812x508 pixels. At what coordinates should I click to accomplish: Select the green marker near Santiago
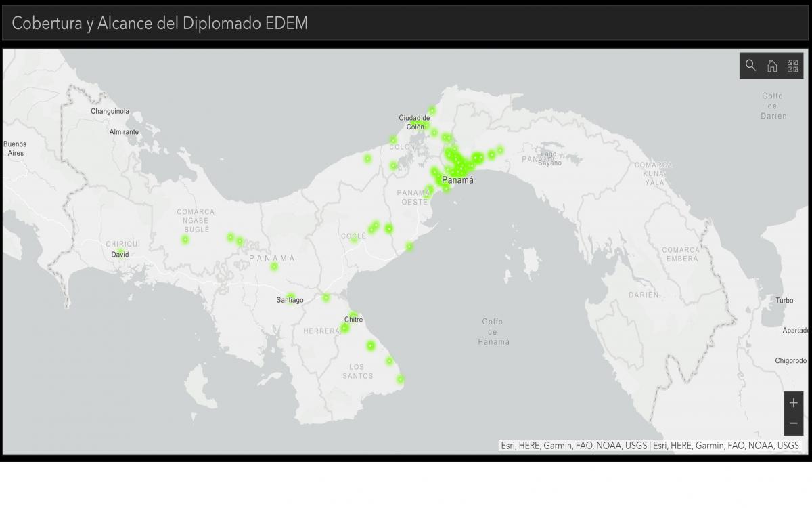[325, 297]
